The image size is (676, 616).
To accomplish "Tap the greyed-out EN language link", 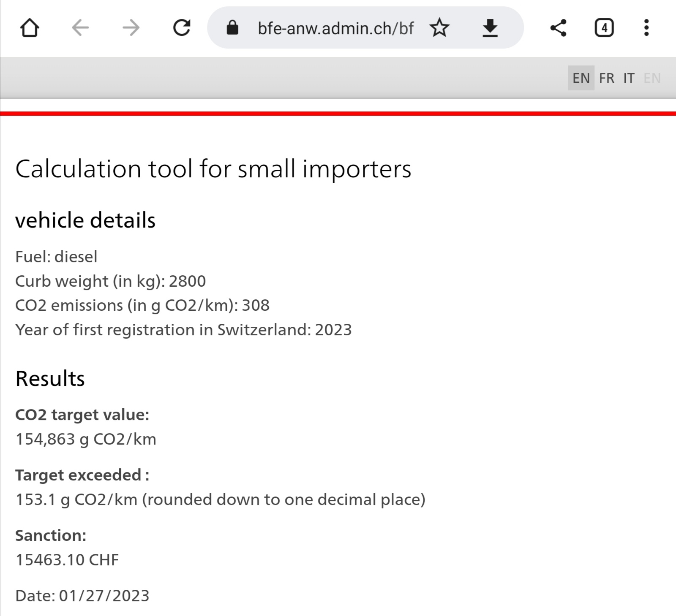I will click(x=652, y=78).
